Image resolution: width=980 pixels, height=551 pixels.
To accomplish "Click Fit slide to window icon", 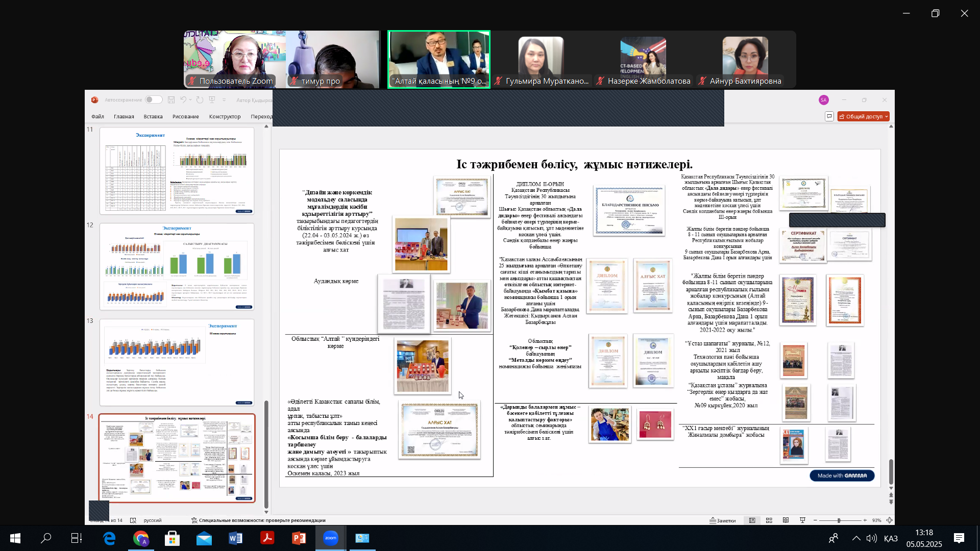I will (x=890, y=520).
